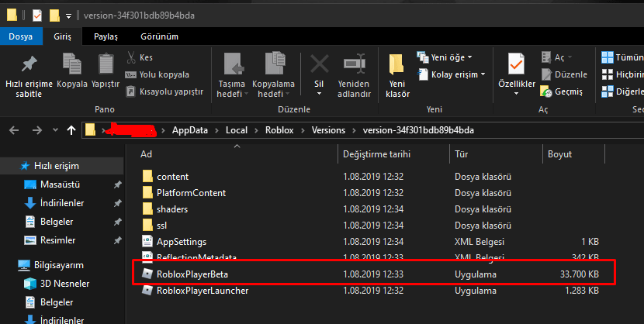644x324 pixels.
Task: Select Belgeler under Bilgisayarım
Action: pos(57,302)
